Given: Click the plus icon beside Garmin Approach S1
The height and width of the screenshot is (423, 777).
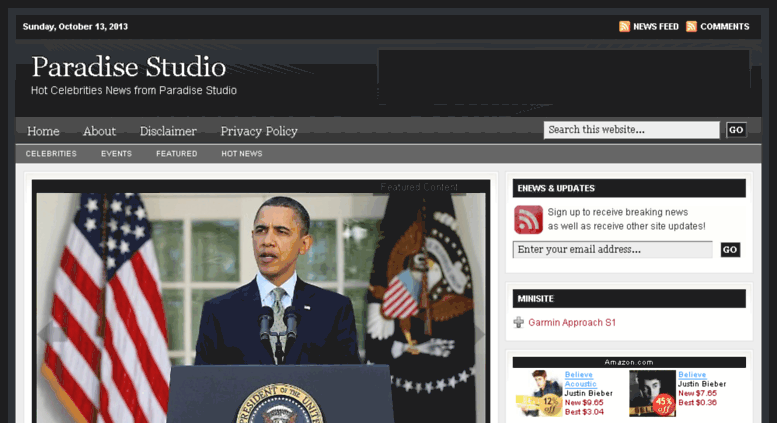Looking at the screenshot, I should pos(518,322).
